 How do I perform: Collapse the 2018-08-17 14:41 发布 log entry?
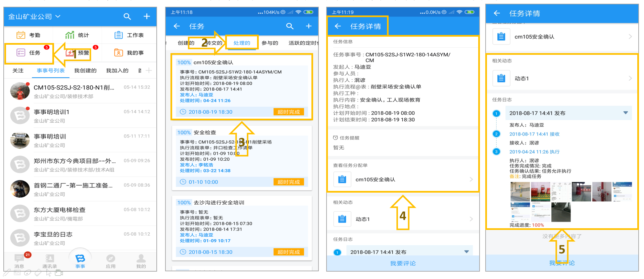[x=626, y=113]
